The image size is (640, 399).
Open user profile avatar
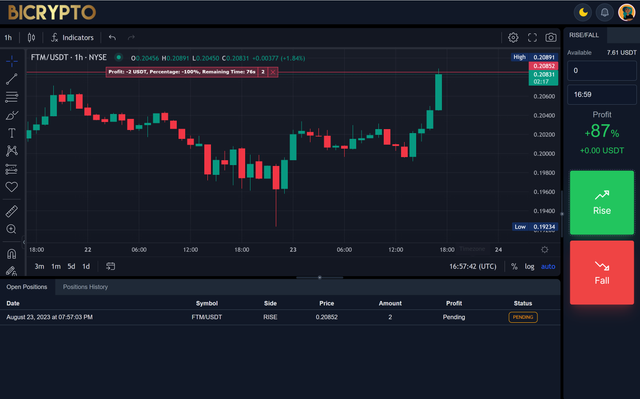point(627,13)
